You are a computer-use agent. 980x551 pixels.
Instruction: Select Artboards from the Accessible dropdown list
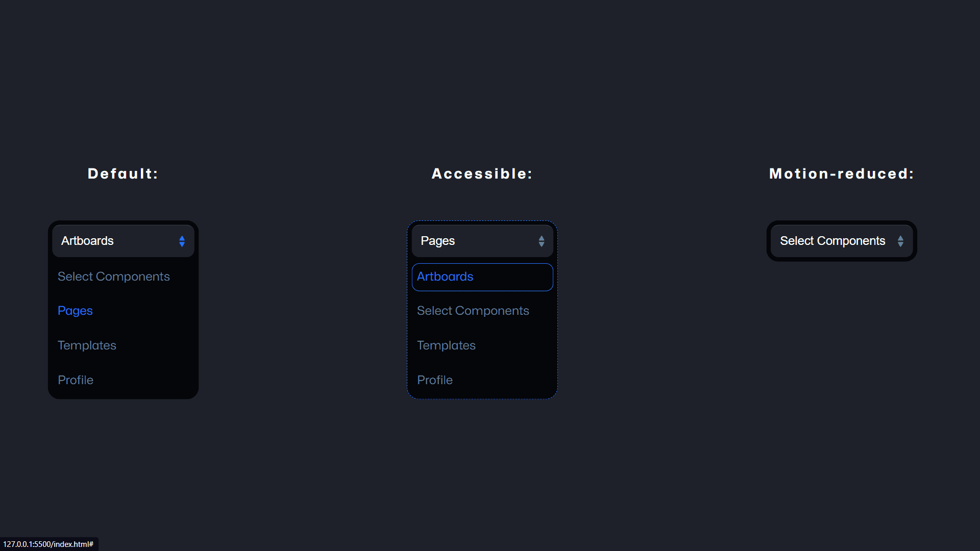point(482,276)
